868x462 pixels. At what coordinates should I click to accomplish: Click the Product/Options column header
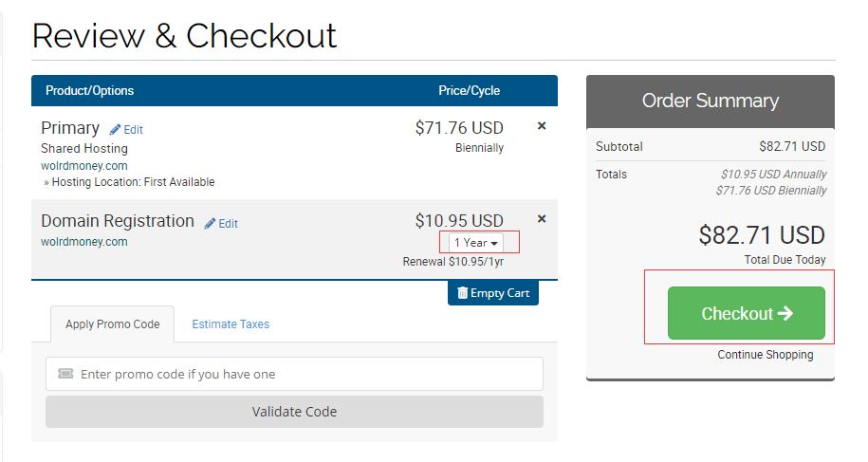click(x=90, y=91)
